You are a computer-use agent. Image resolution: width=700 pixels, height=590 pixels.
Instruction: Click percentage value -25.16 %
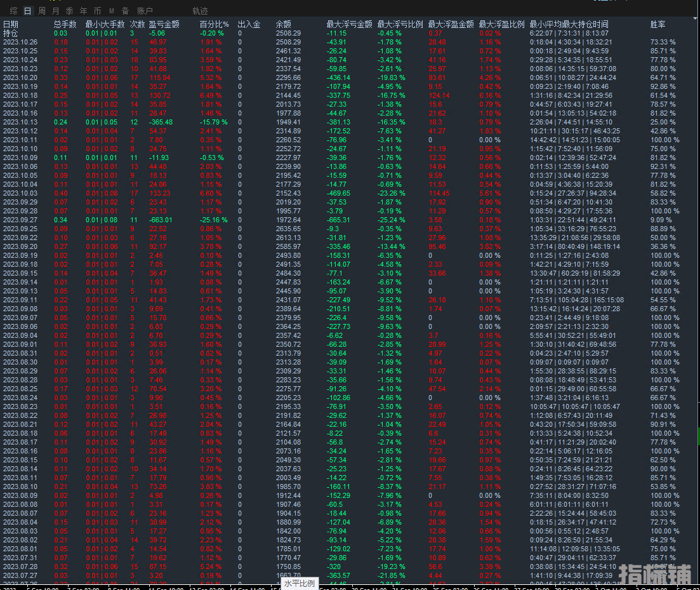click(213, 220)
